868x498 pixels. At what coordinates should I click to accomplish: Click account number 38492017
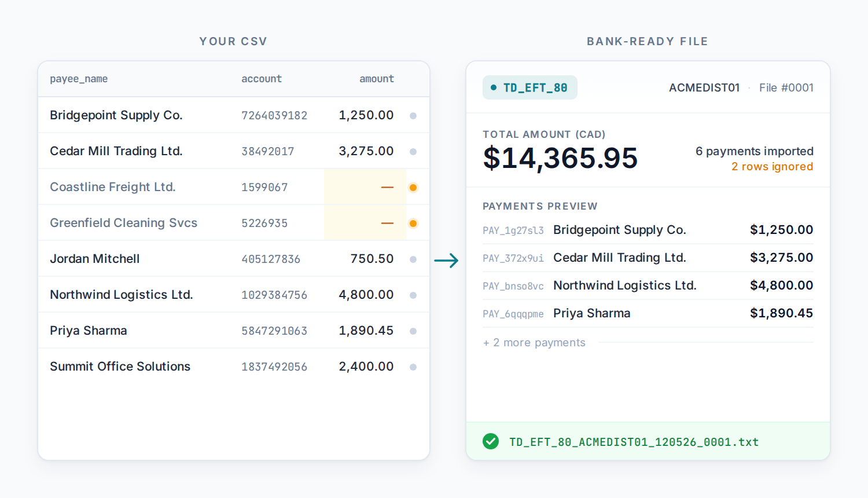pyautogui.click(x=268, y=152)
